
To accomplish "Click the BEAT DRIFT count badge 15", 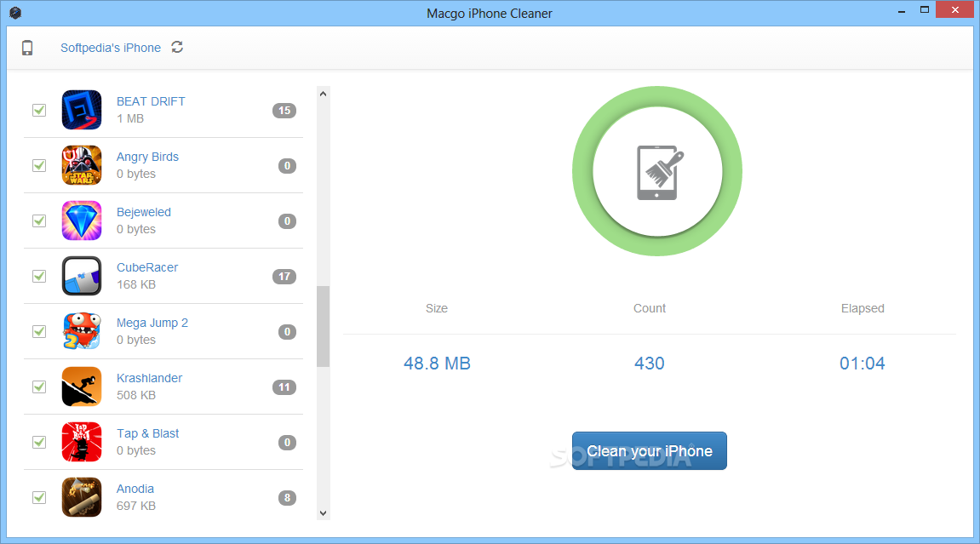I will (x=284, y=111).
